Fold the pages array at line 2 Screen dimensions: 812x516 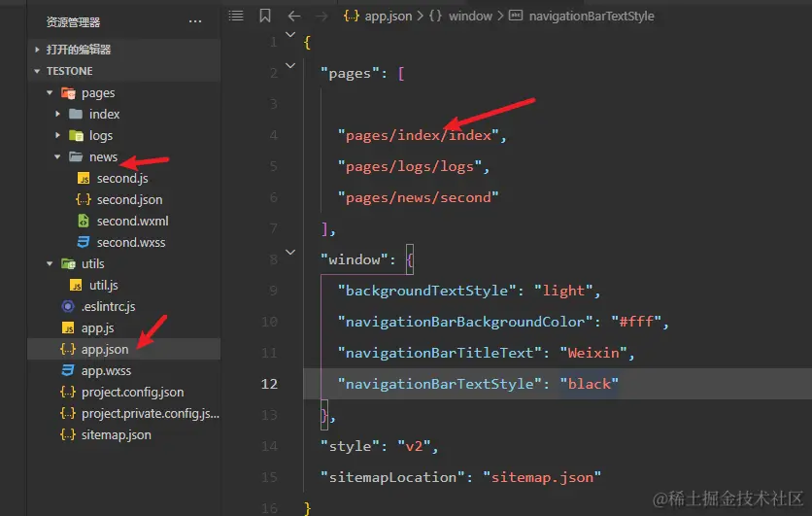[290, 66]
